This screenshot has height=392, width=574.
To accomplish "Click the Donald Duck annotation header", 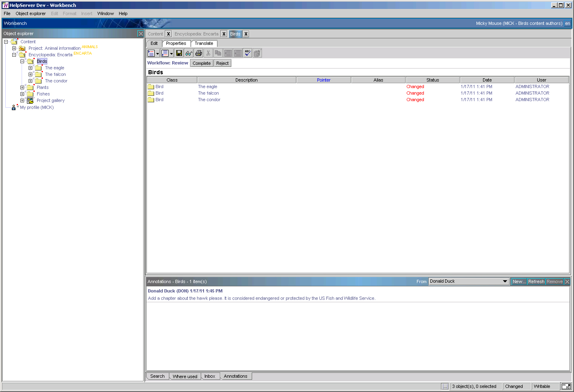I will tap(185, 291).
